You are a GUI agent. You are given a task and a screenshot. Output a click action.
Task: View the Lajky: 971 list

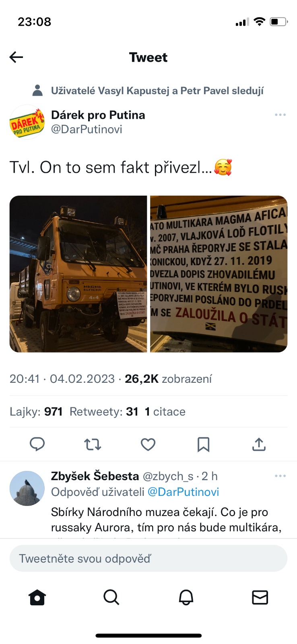click(36, 411)
